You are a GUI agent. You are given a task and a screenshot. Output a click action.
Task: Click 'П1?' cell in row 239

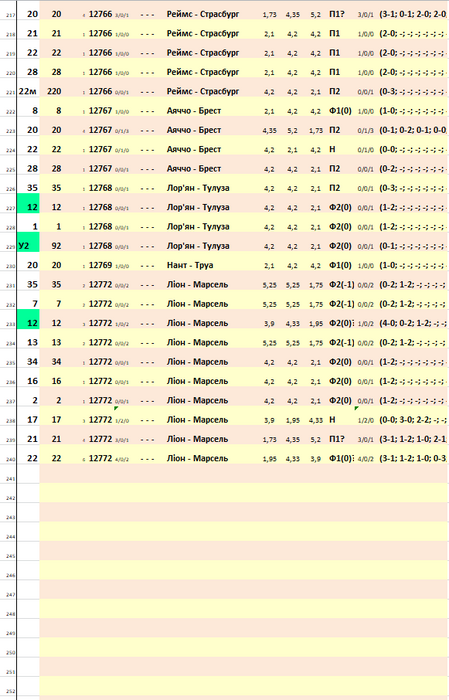pyautogui.click(x=337, y=439)
